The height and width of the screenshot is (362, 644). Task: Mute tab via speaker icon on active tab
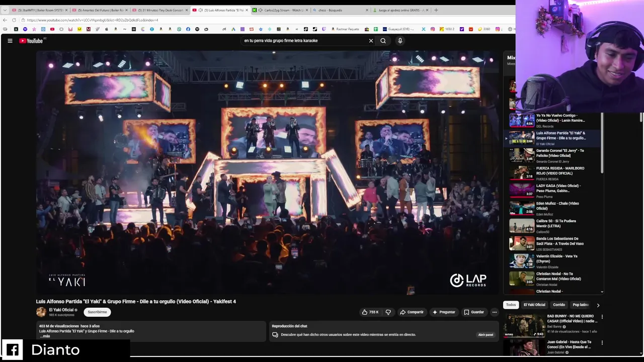click(x=201, y=10)
